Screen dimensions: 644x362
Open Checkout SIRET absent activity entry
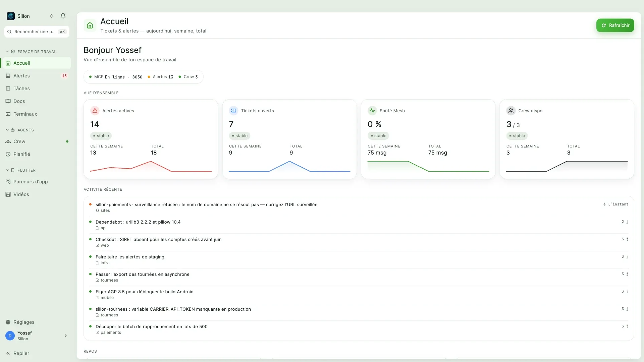coord(359,242)
